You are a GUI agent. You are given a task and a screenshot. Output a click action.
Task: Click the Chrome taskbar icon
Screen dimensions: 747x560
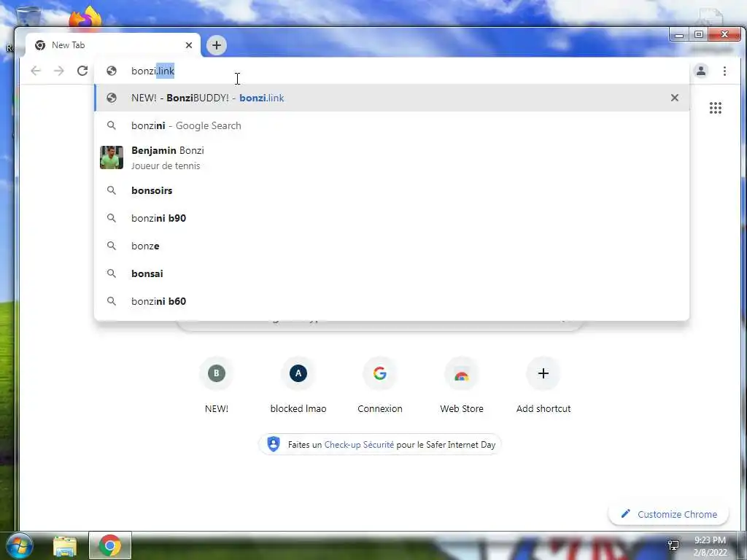(x=110, y=545)
